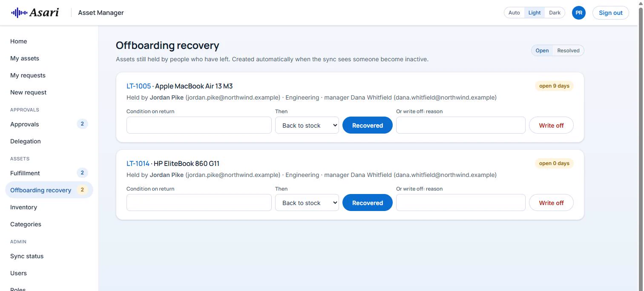Switch theme to Auto
Screen dimensions: 644x291
click(514, 13)
